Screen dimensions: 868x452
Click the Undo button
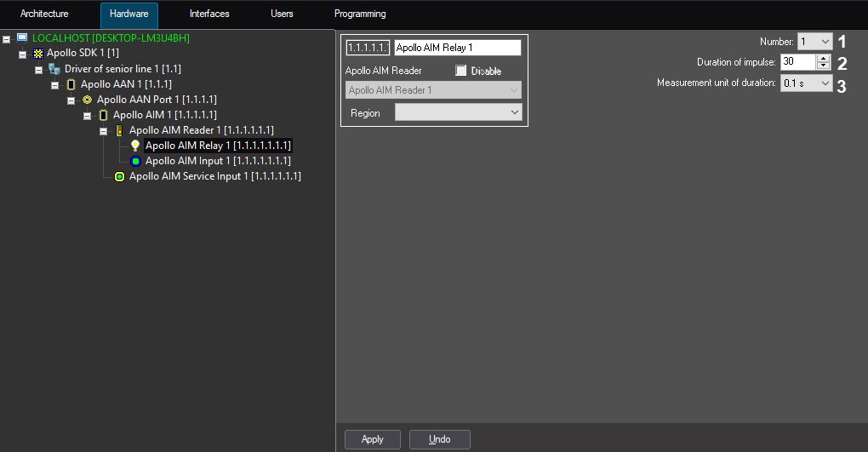440,439
